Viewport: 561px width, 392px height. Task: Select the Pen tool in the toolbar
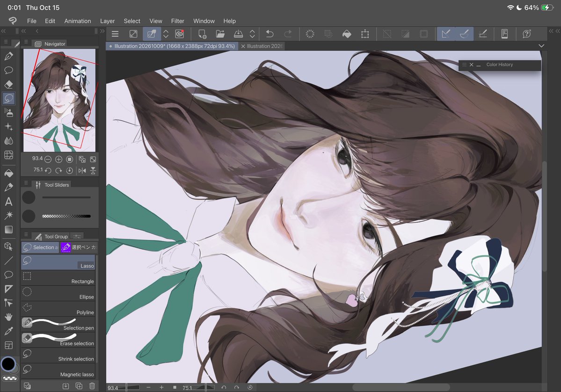(8, 56)
